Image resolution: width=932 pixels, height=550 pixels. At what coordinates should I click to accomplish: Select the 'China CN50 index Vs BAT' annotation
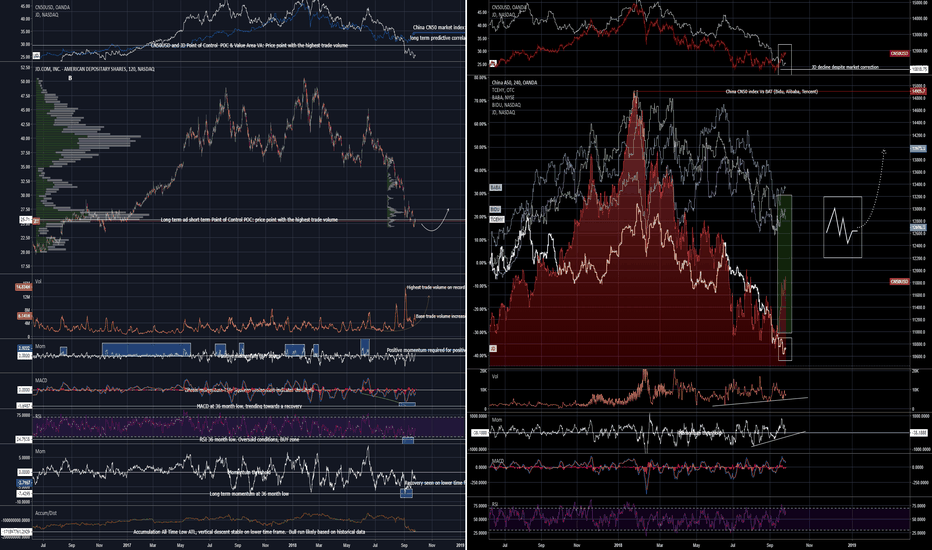[x=772, y=92]
